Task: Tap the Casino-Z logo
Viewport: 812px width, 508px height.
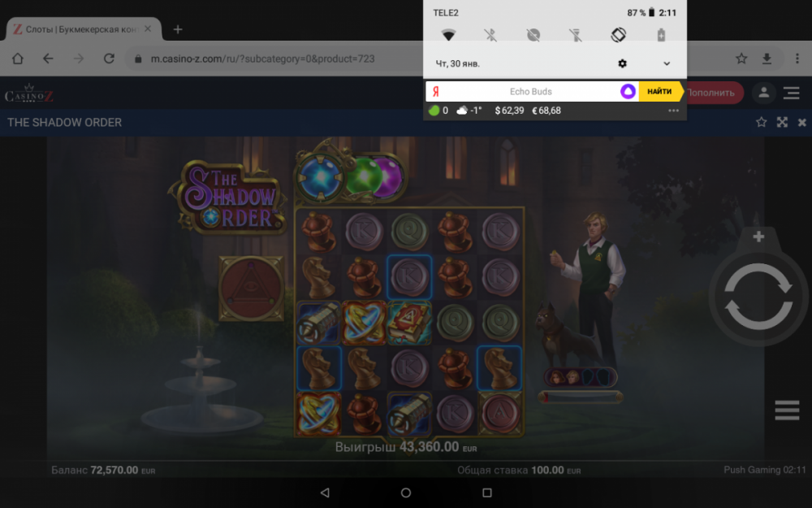Action: [x=30, y=93]
